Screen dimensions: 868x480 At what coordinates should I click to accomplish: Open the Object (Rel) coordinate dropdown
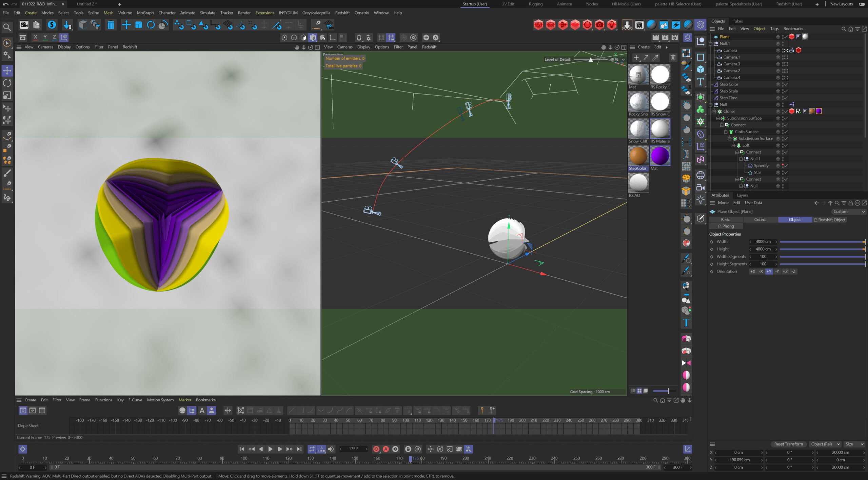point(825,444)
